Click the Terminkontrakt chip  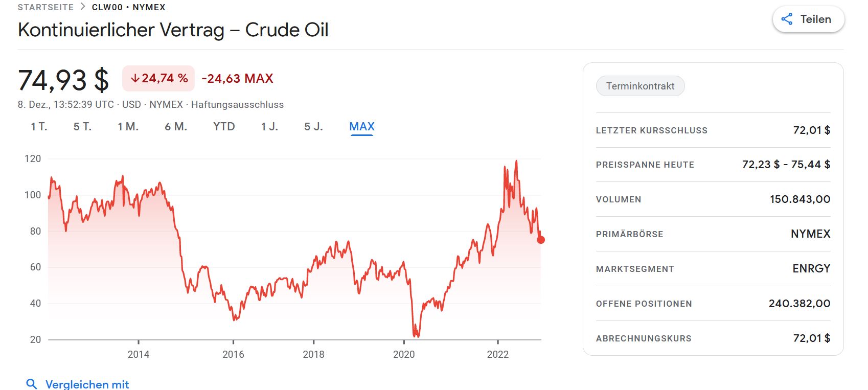640,86
